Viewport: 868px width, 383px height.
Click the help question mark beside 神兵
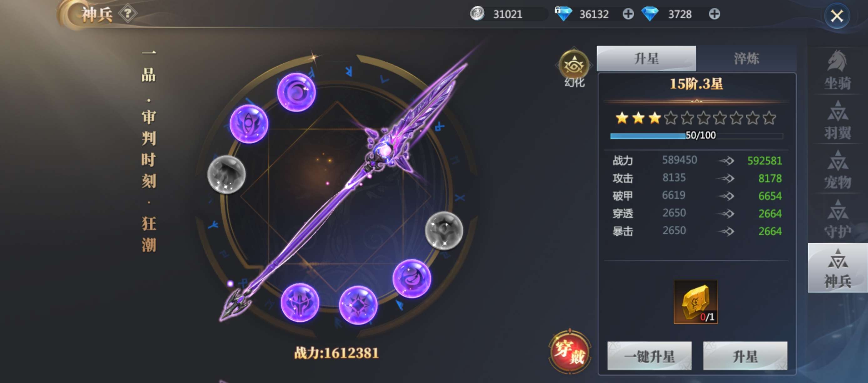tap(127, 14)
